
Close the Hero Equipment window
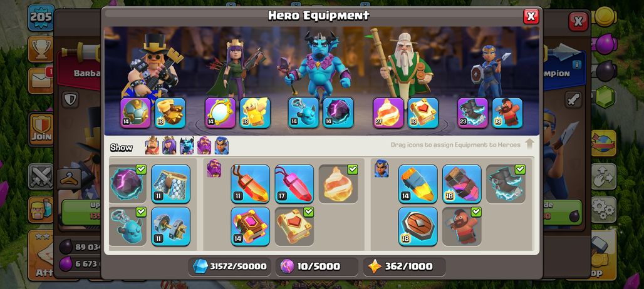(531, 16)
